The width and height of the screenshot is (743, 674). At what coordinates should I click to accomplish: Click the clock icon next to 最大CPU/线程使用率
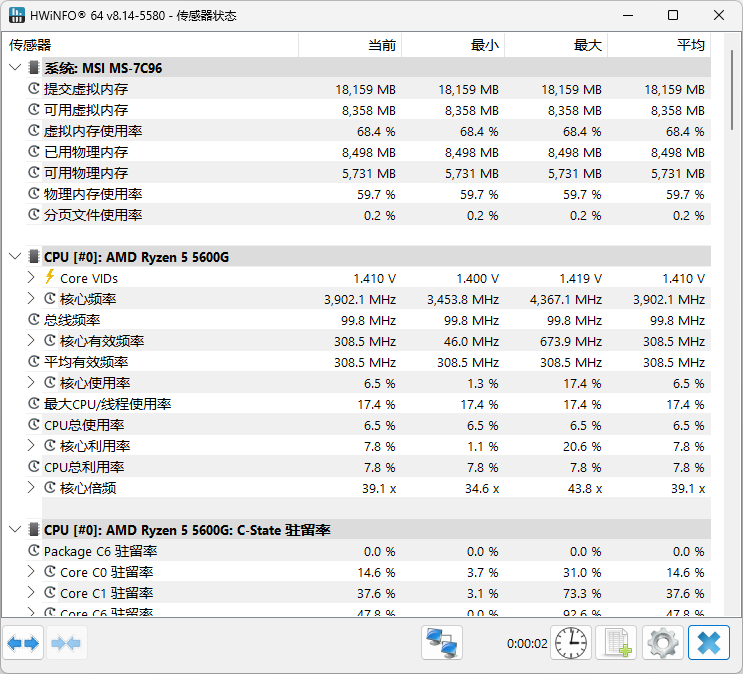coord(34,404)
